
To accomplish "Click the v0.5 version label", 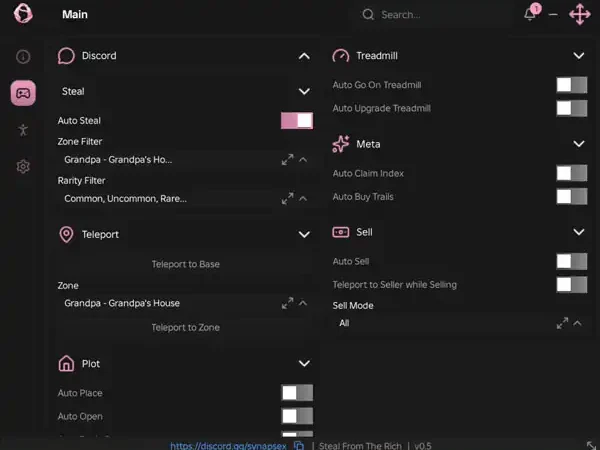I will click(423, 446).
